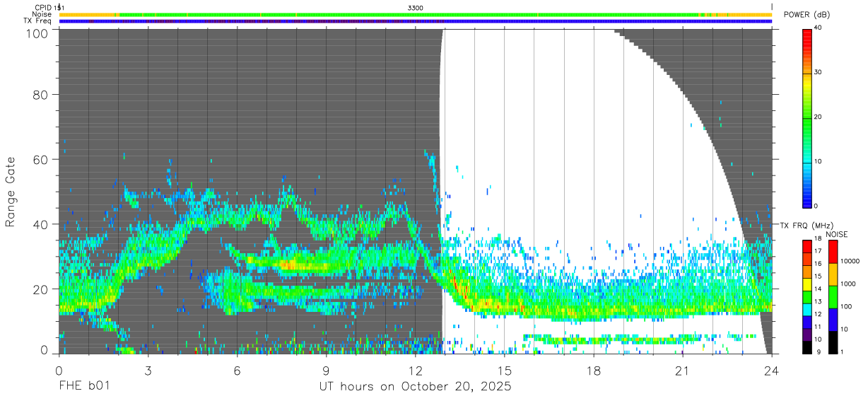This screenshot has height=401, width=868.
Task: Click the orange-green noise strip above the plot
Action: click(x=416, y=14)
